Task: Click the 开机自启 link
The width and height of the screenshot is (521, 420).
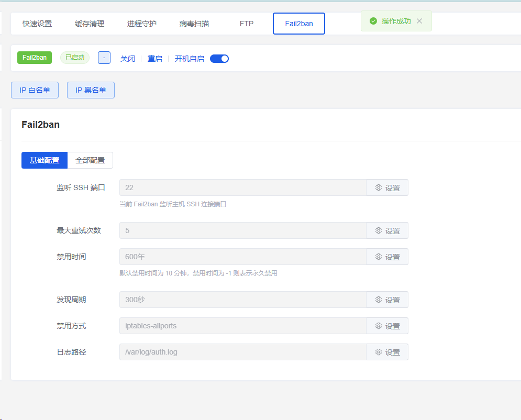Action: click(190, 59)
